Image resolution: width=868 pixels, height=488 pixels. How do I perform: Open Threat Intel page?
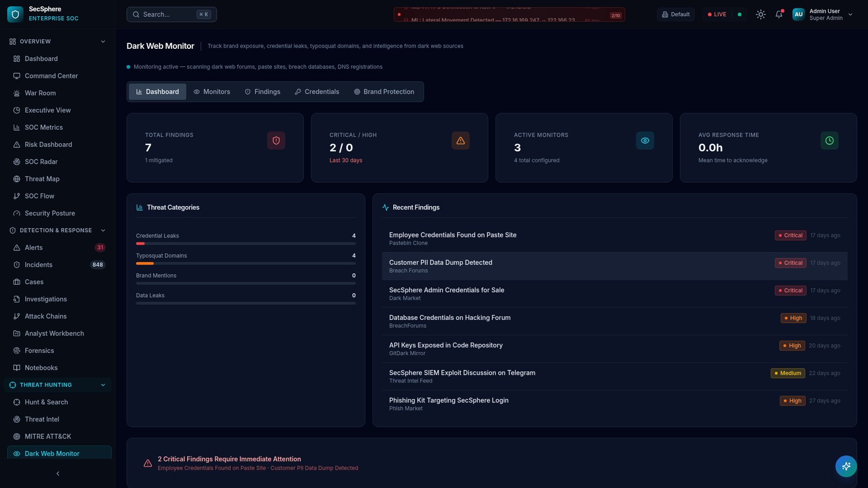(x=59, y=419)
